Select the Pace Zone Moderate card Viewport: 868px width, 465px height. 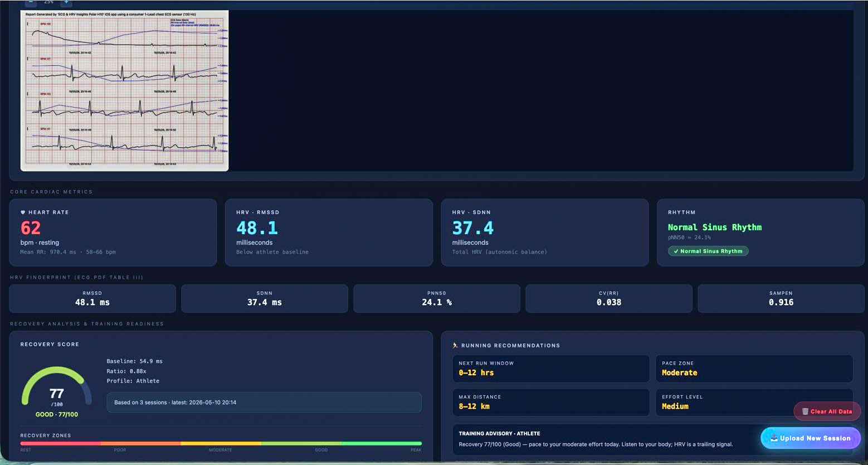(x=754, y=369)
